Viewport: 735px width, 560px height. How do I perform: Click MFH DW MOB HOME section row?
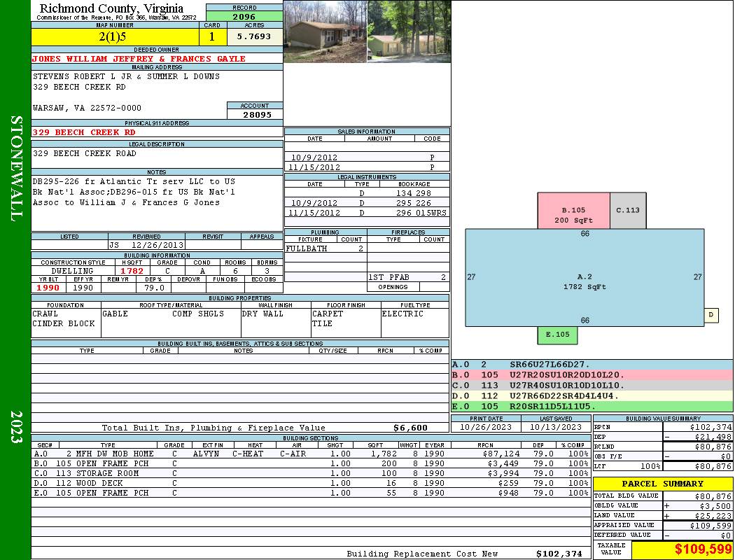[x=310, y=454]
